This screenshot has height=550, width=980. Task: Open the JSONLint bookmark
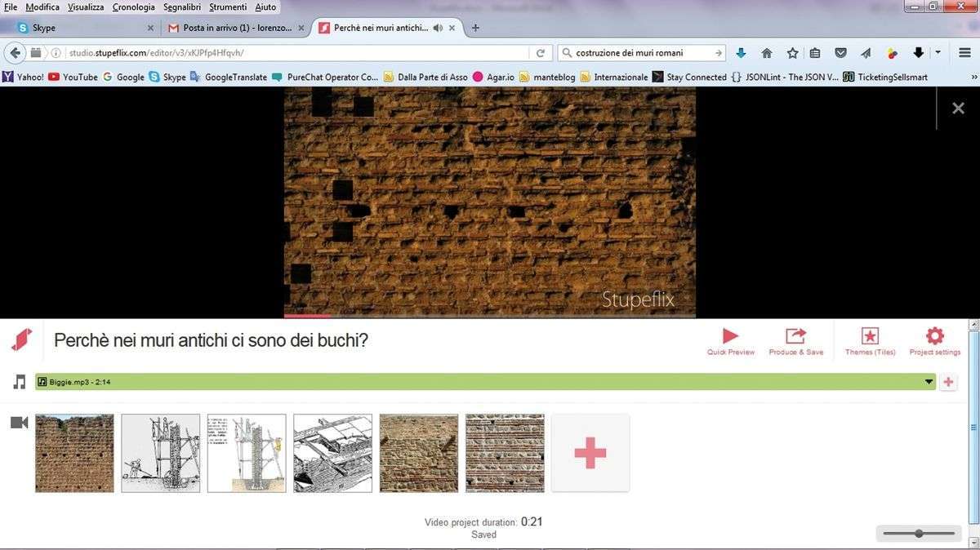[785, 77]
